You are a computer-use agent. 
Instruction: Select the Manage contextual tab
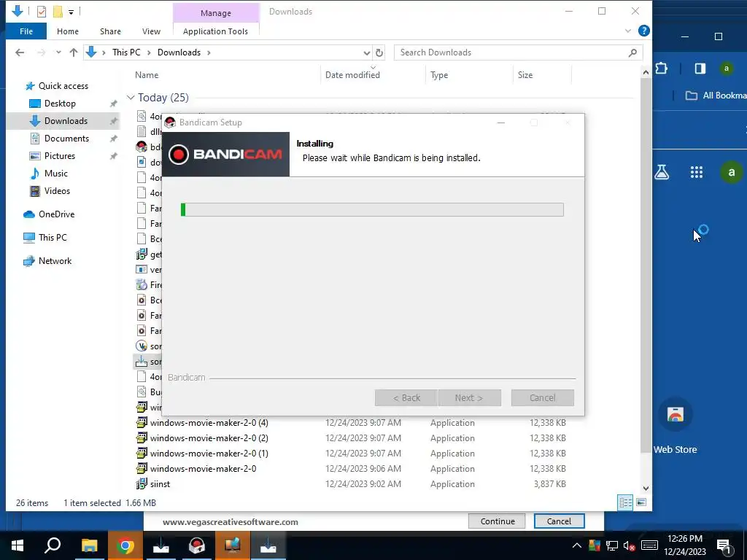click(215, 13)
